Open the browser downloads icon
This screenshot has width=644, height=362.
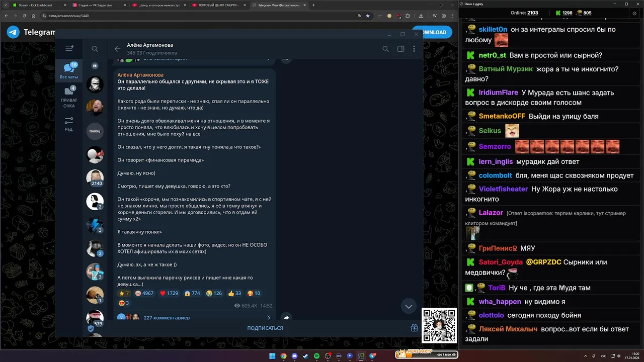pyautogui.click(x=421, y=16)
